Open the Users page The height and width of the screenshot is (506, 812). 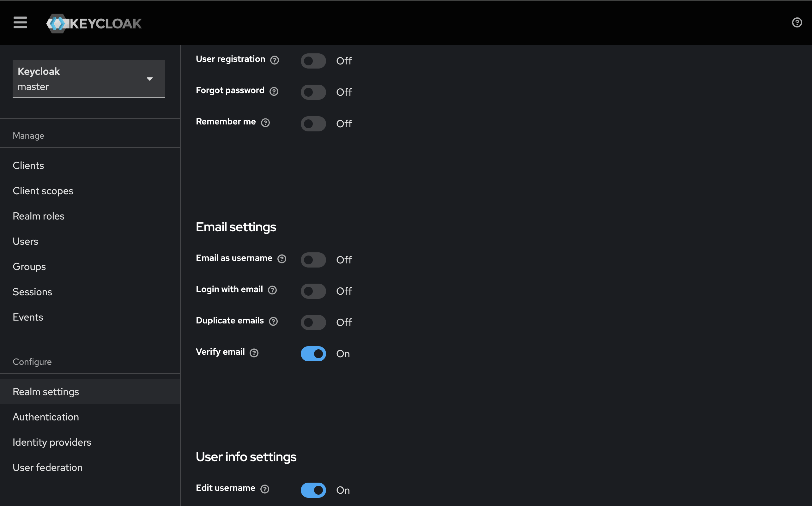(26, 241)
